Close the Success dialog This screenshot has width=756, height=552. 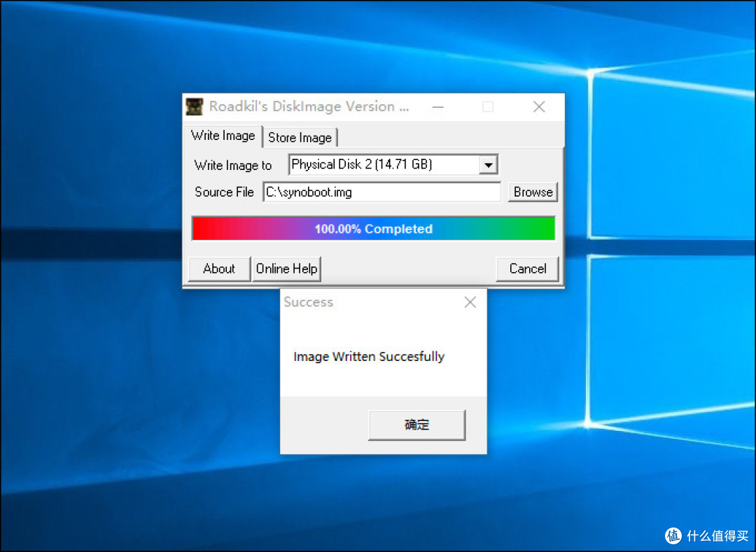470,302
